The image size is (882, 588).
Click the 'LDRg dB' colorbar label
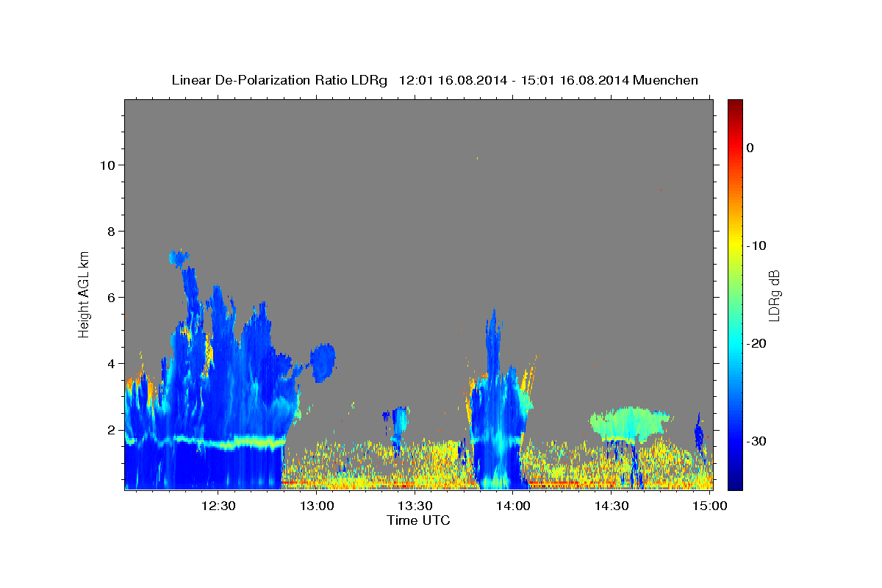pyautogui.click(x=774, y=296)
